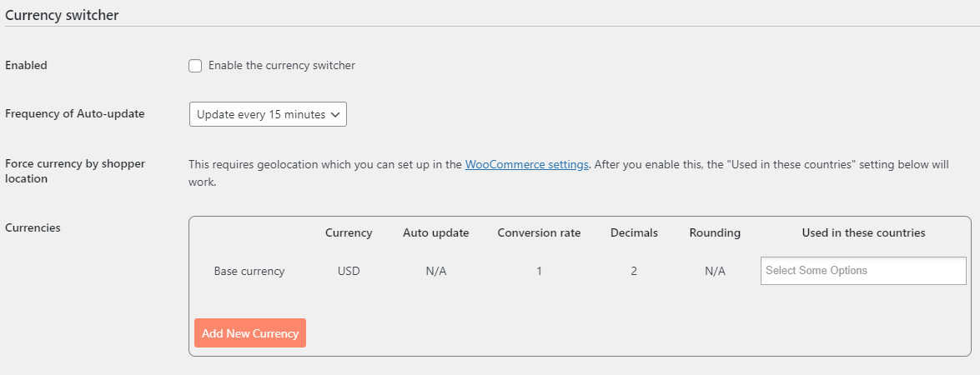Click the decimals value 2

coord(634,272)
